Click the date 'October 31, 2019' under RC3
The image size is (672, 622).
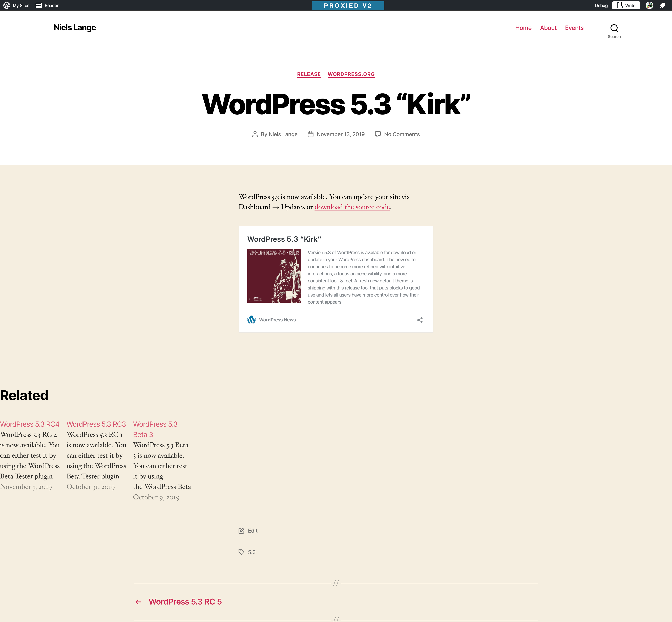click(91, 487)
